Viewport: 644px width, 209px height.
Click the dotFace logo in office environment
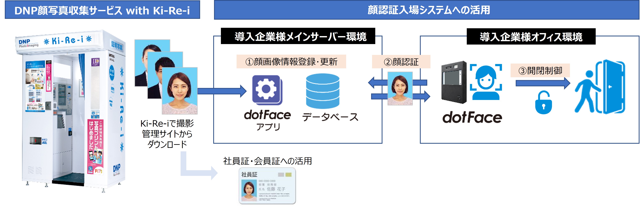tap(472, 118)
